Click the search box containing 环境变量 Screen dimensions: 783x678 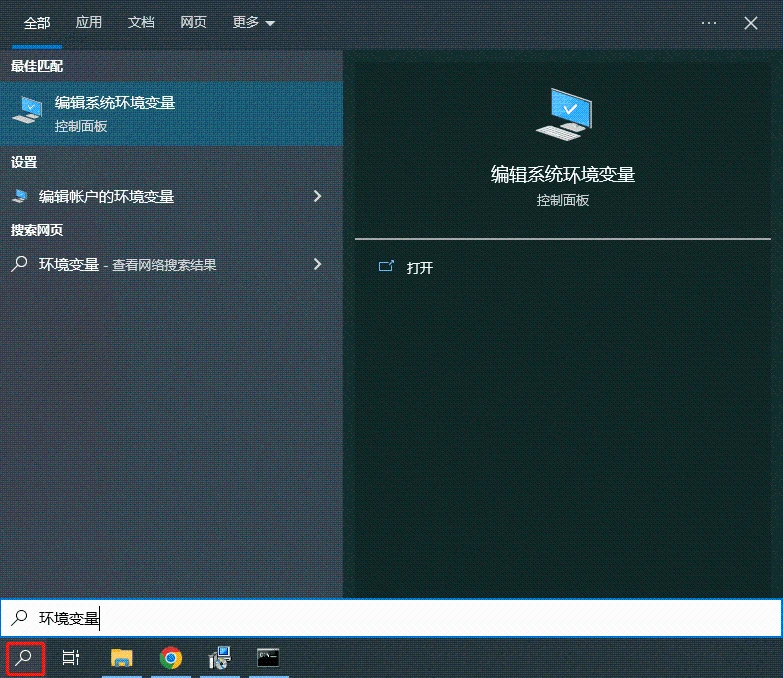391,618
